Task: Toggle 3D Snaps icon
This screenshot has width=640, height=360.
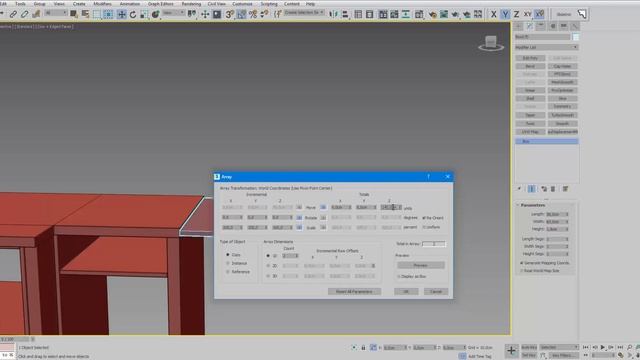Action: pyautogui.click(x=229, y=14)
